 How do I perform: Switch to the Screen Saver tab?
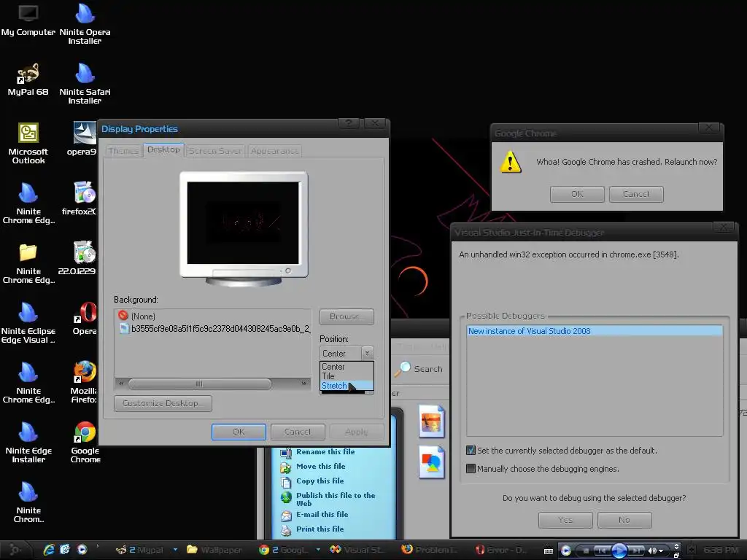point(215,151)
